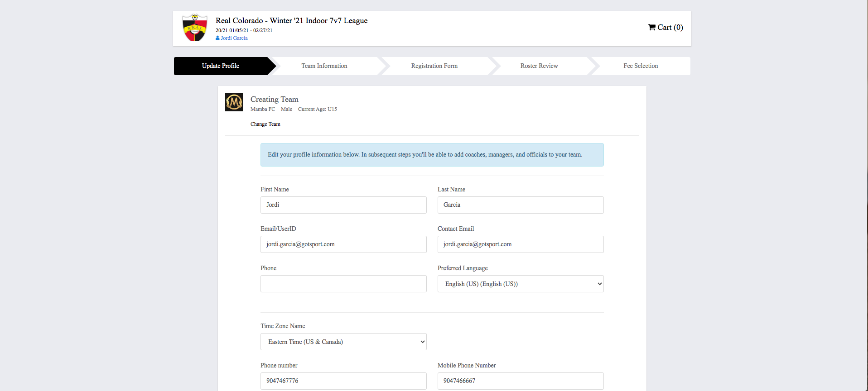
Task: Click the Mamba FC team logo
Action: pyautogui.click(x=234, y=102)
